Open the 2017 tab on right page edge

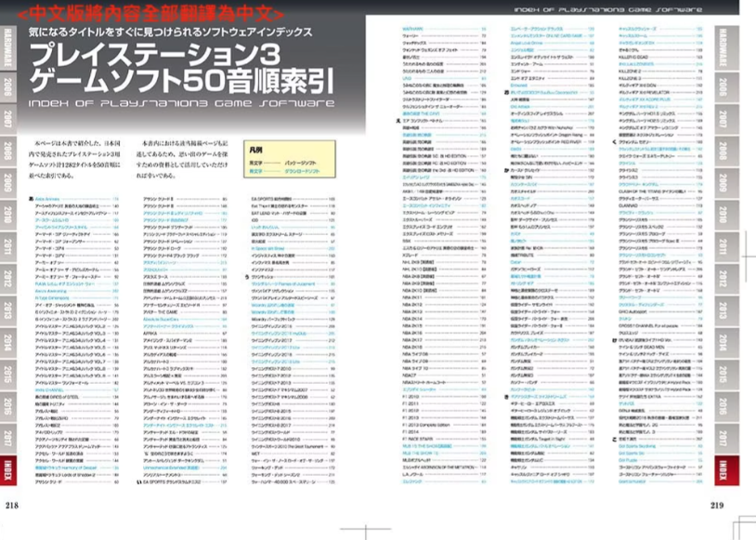tap(726, 438)
